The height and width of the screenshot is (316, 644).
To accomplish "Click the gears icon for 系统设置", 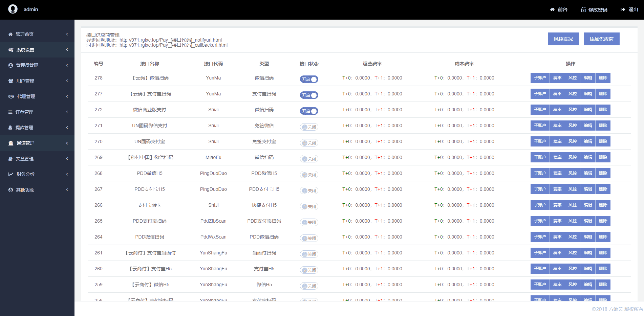I will point(11,50).
